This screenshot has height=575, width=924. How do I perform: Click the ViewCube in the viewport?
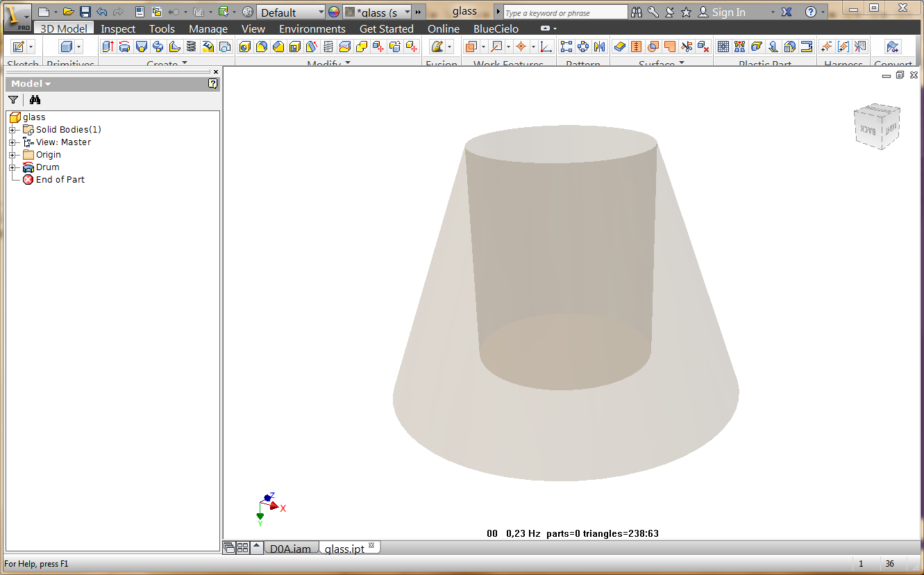click(877, 126)
